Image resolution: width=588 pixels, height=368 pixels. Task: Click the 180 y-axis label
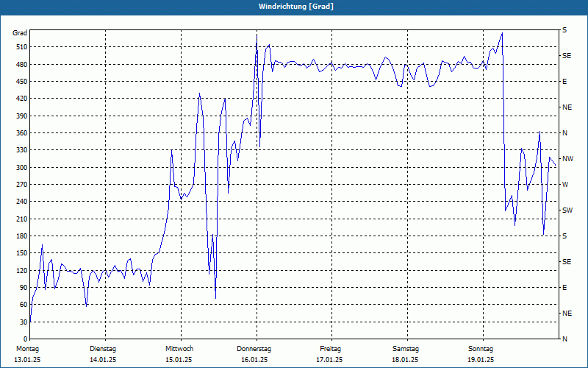point(23,236)
